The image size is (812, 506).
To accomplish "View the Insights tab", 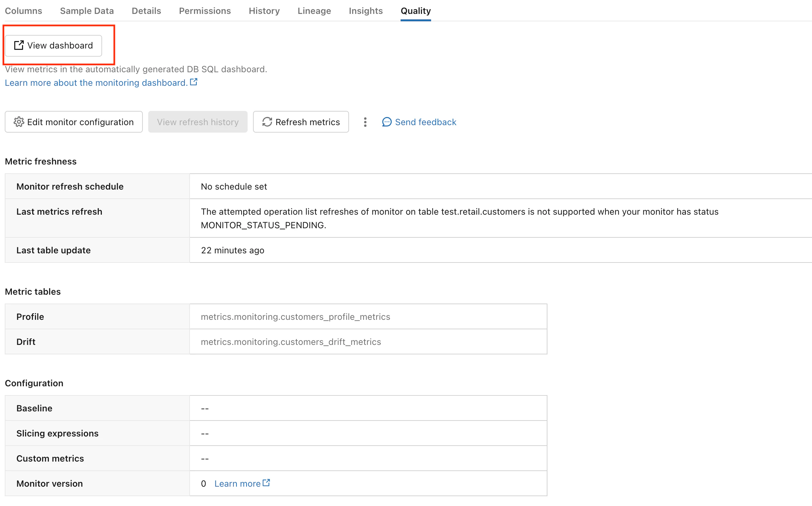I will [x=366, y=11].
